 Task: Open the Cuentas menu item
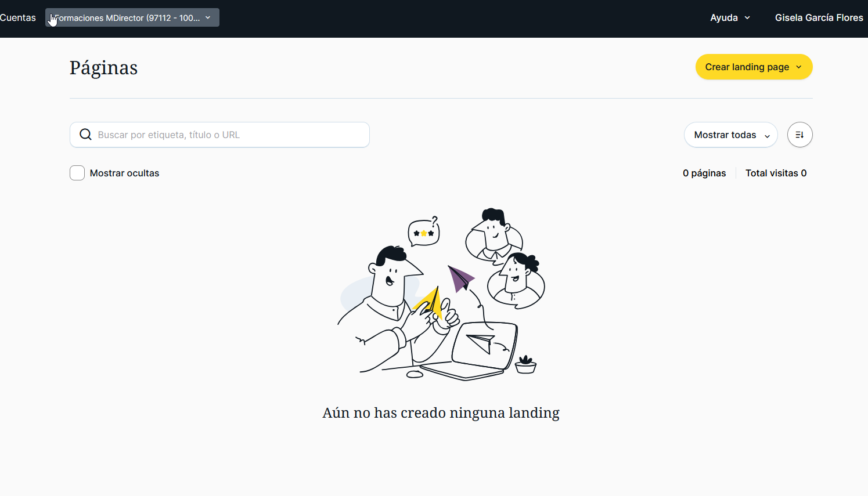pos(17,17)
